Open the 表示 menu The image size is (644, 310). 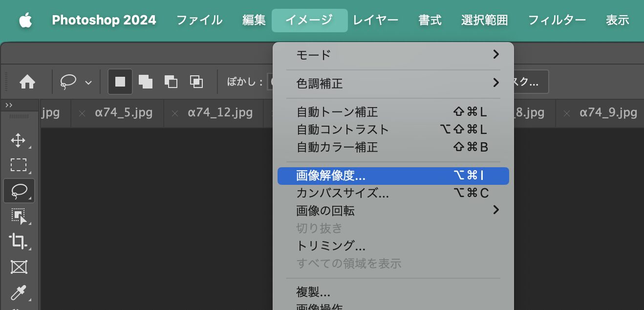(x=618, y=20)
